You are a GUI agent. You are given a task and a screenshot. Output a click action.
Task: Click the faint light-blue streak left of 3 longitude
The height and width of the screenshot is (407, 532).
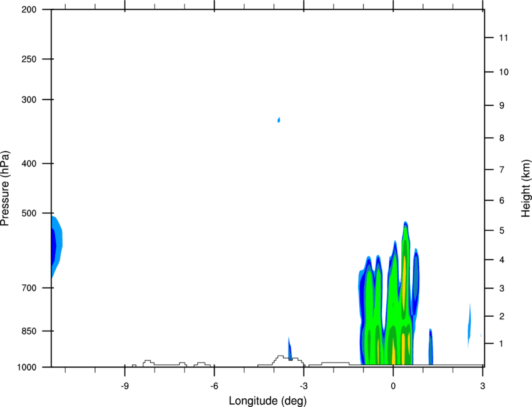[469, 325]
